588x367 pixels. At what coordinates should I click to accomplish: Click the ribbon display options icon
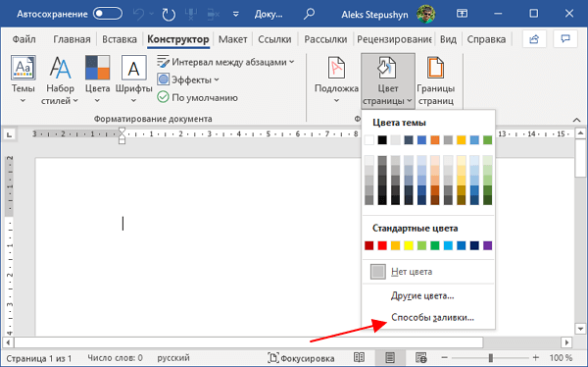[x=462, y=14]
